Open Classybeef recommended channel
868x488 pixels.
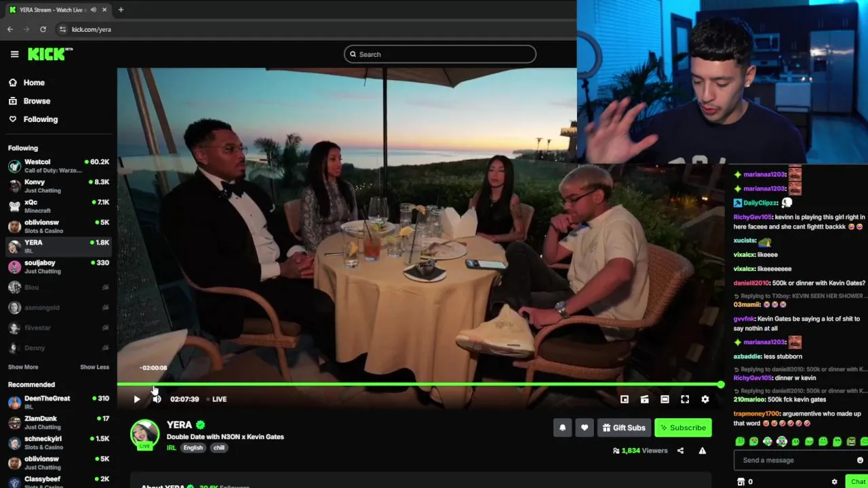click(58, 483)
